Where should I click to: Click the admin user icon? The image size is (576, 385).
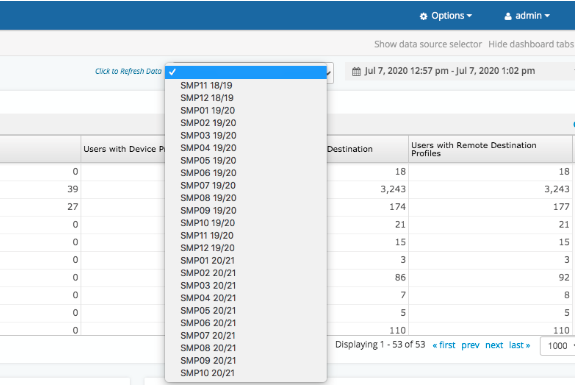point(508,16)
